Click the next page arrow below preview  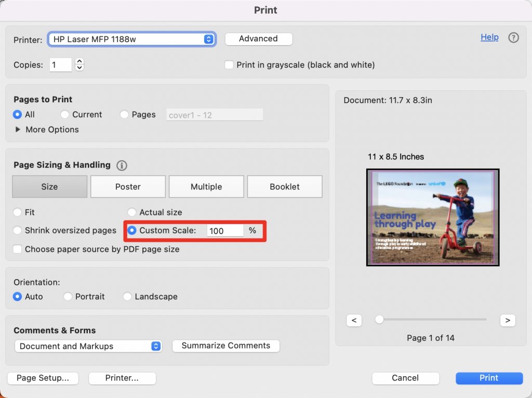tap(508, 320)
